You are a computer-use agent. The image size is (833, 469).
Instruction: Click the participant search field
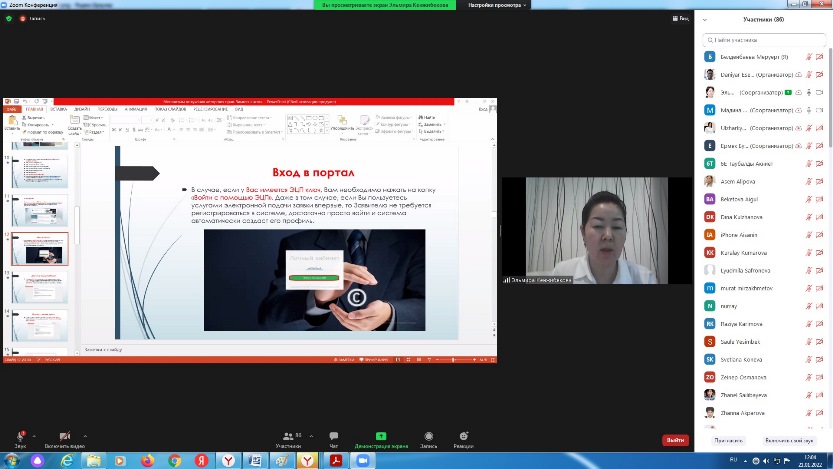[x=765, y=39]
